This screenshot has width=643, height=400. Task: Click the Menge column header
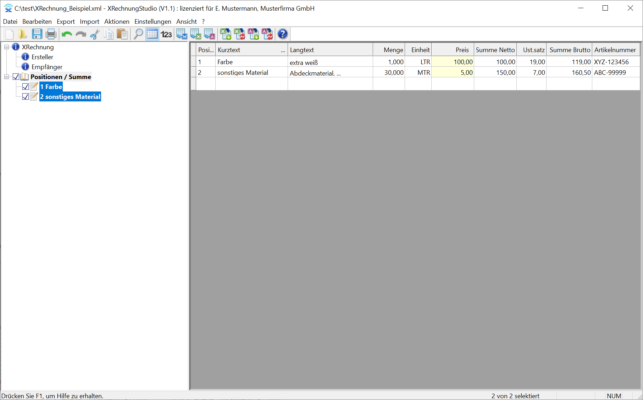(389, 50)
